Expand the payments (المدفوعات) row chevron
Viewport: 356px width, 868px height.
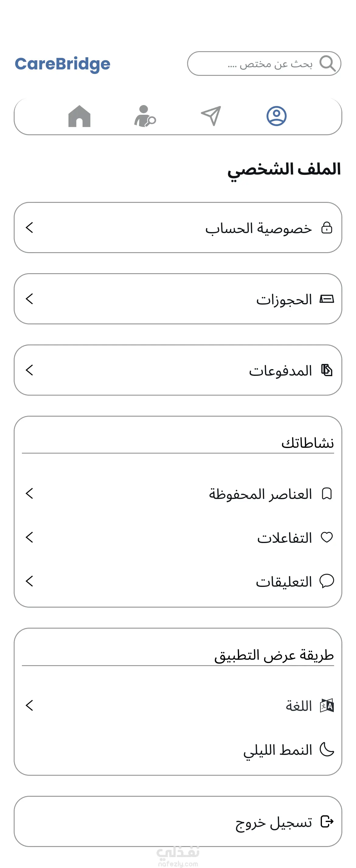pos(29,370)
